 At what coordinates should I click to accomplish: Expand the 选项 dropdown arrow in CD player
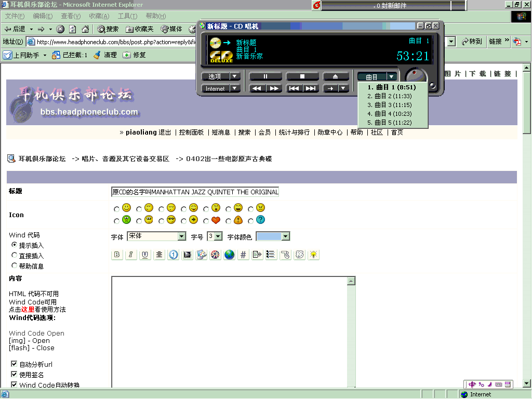(x=235, y=76)
